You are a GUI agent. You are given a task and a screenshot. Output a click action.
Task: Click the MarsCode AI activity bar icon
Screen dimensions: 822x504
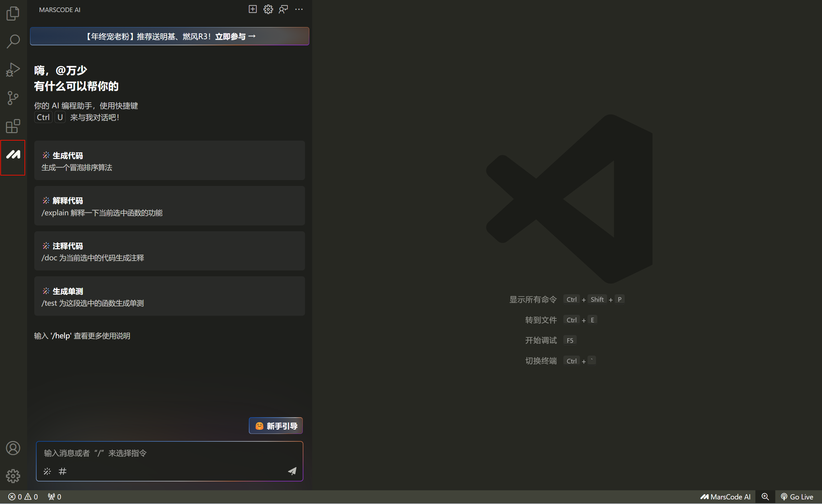13,155
